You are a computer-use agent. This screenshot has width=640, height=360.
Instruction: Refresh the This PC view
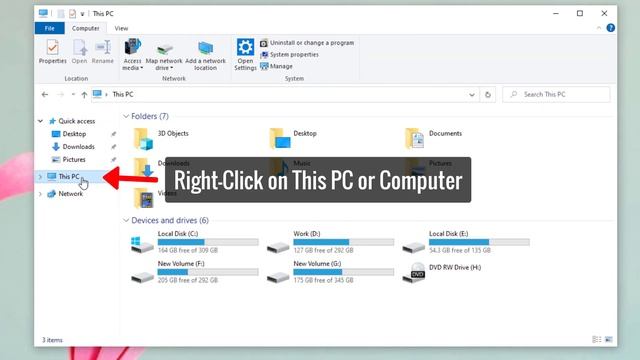coord(488,95)
